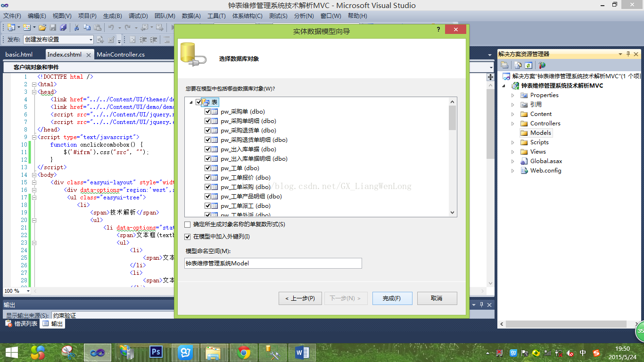This screenshot has height=362, width=644.
Task: Click the 模型命名空间 text field
Action: [273, 263]
